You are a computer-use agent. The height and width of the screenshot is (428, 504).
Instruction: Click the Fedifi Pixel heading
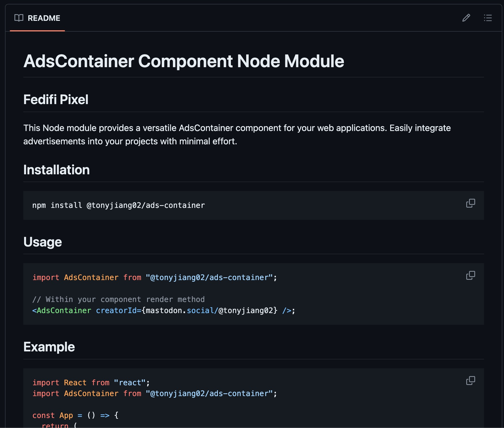pos(56,100)
